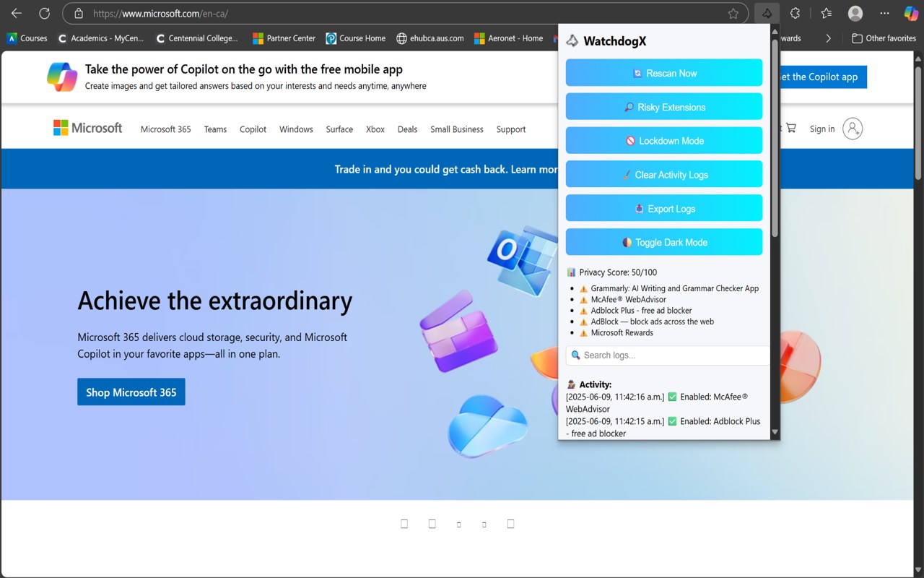Open the Microsoft 365 menu item
924x578 pixels.
[x=165, y=129]
